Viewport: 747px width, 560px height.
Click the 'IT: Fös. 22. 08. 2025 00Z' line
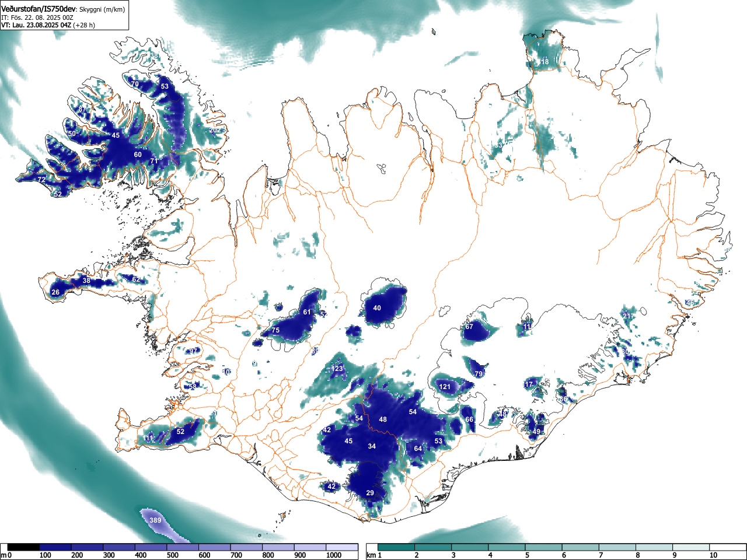click(x=37, y=17)
